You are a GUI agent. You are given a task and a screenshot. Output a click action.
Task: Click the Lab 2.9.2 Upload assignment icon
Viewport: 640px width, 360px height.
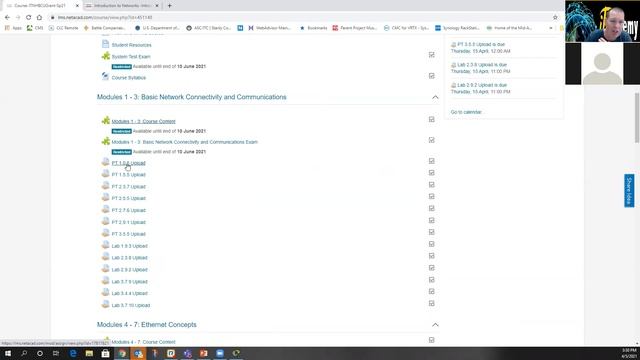[106, 269]
